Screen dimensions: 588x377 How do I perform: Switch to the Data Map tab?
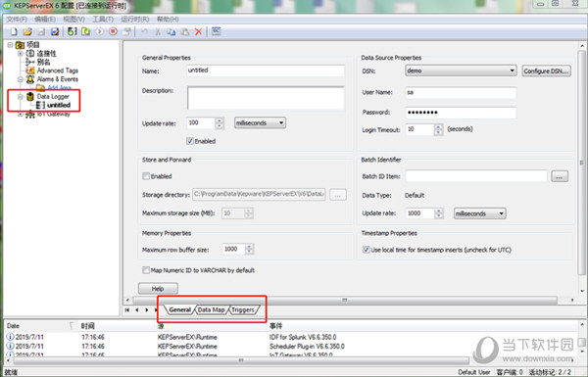pyautogui.click(x=211, y=309)
